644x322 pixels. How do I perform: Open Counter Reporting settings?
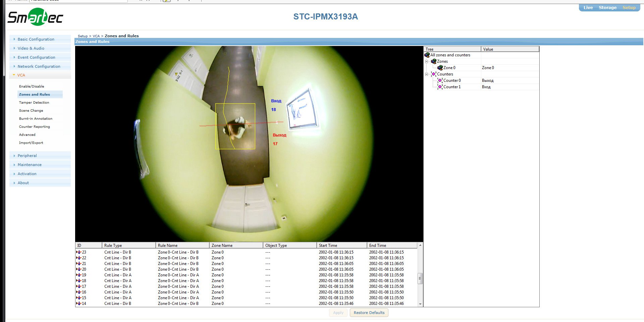[34, 127]
